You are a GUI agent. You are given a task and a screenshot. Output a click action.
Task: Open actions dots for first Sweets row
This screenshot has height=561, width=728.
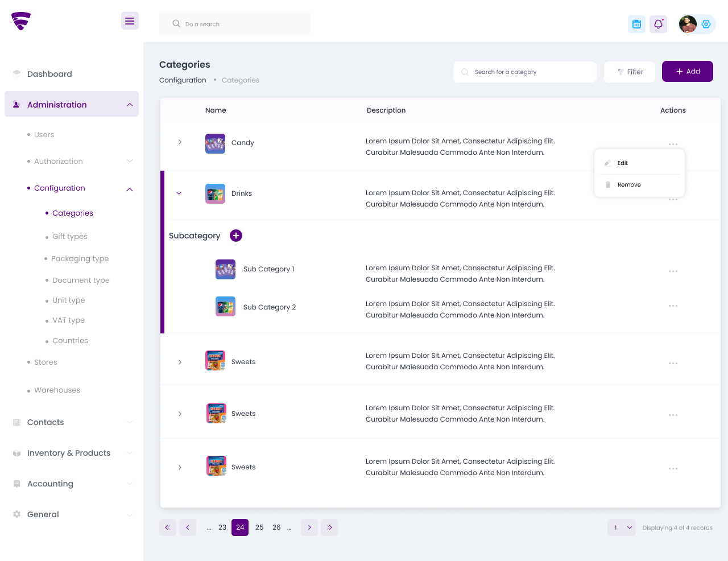click(673, 363)
